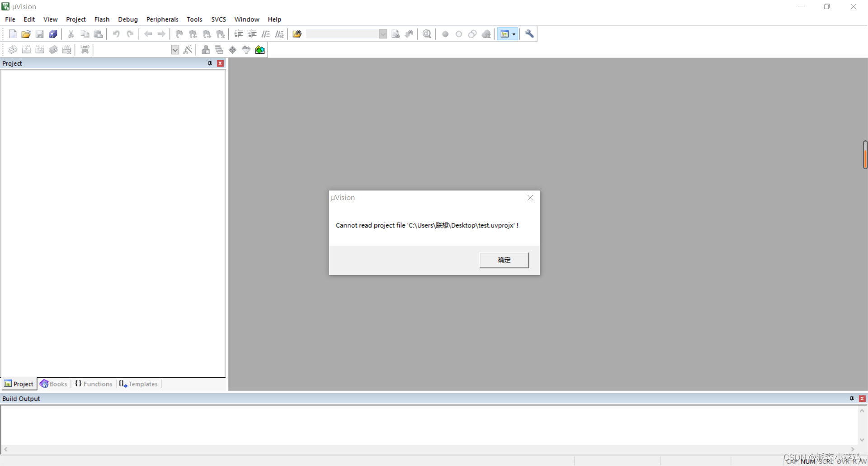Open the Flash menu

[102, 19]
